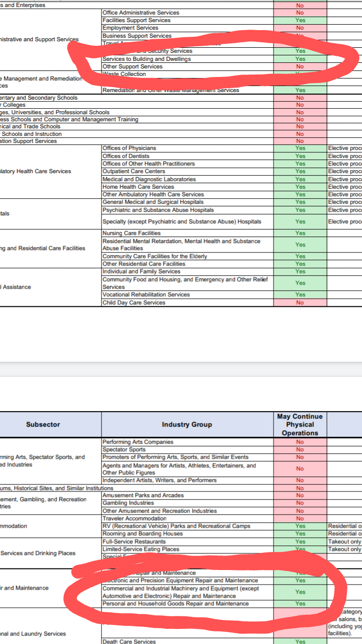This screenshot has width=362, height=644.
Task: Select the Employment Services industry group
Action: pos(188,28)
